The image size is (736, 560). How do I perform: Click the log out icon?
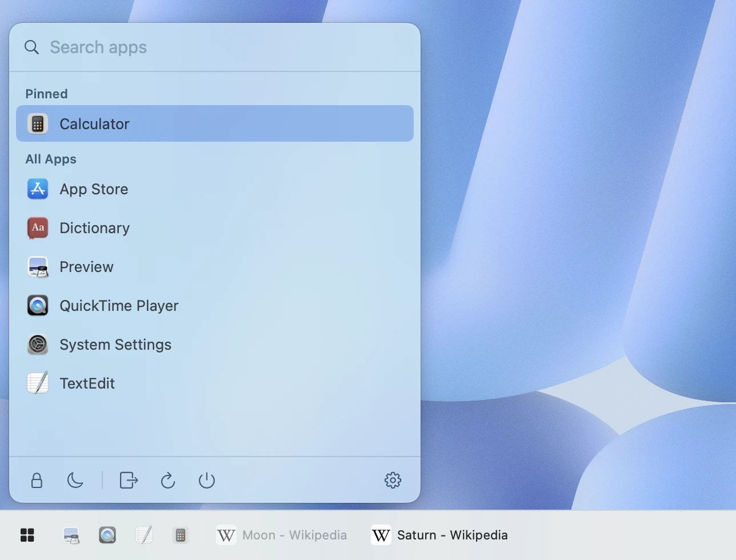point(129,481)
